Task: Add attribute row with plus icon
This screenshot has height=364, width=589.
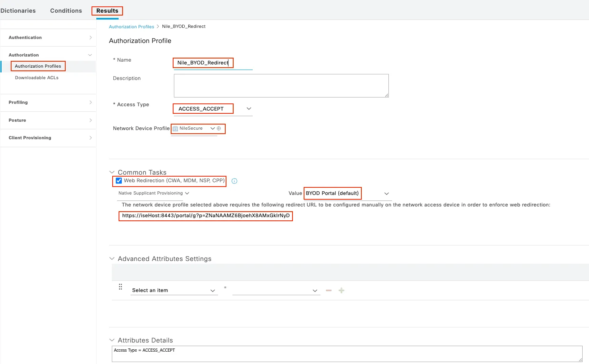Action: pos(341,290)
